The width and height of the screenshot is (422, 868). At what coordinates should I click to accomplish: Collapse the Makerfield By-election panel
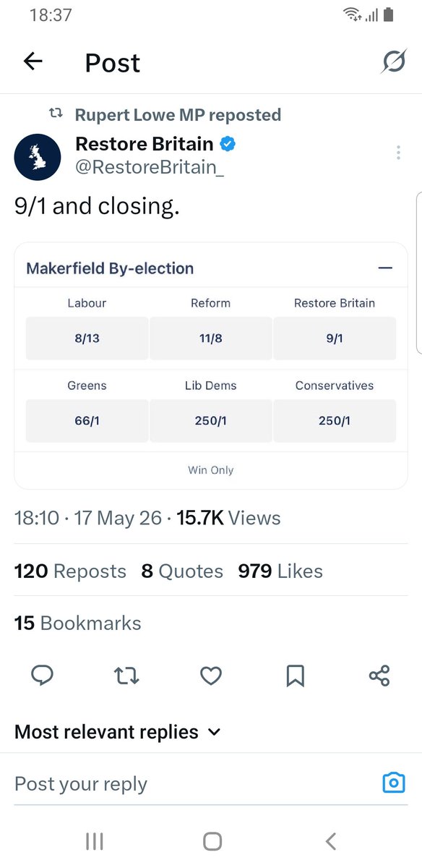[385, 268]
